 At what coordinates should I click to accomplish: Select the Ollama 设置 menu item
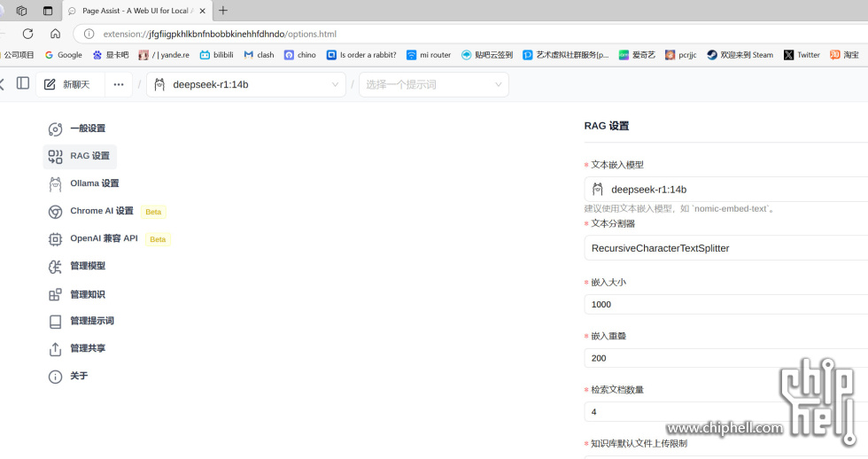[x=94, y=183]
